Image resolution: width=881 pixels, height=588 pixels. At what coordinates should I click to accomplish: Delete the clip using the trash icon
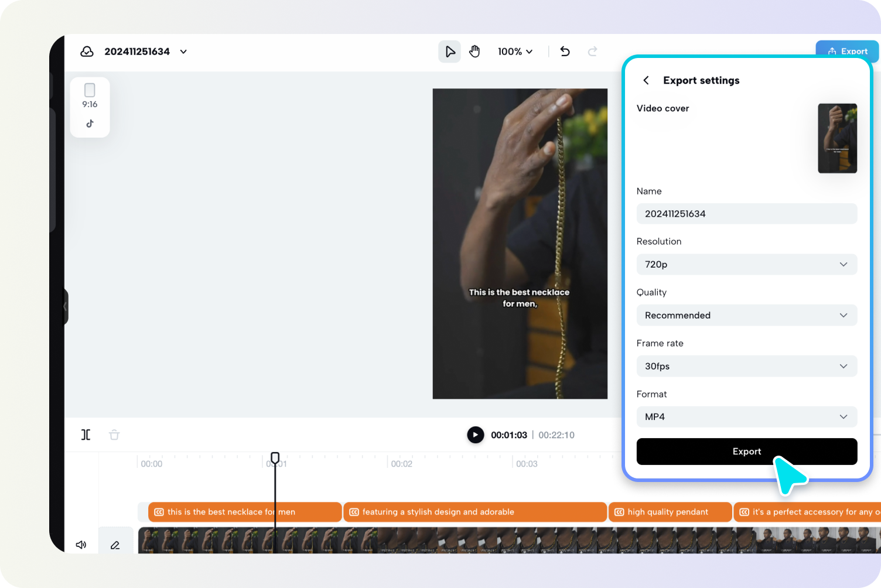(x=114, y=435)
